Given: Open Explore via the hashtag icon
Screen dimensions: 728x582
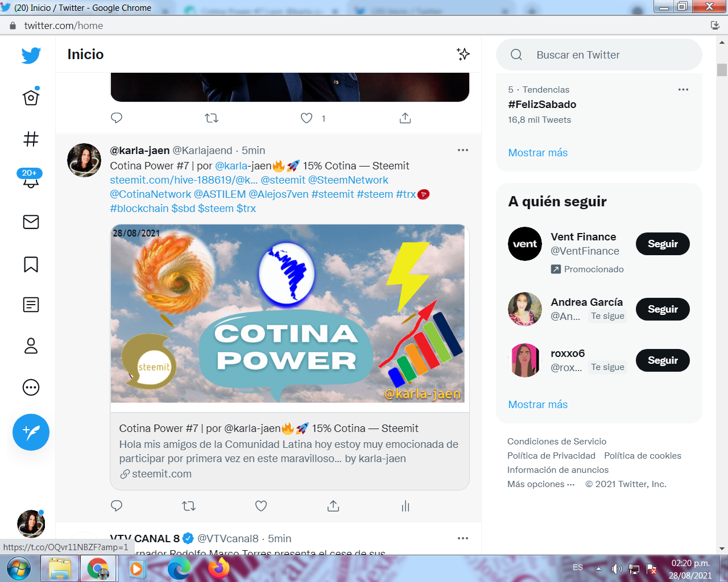Looking at the screenshot, I should (x=31, y=139).
